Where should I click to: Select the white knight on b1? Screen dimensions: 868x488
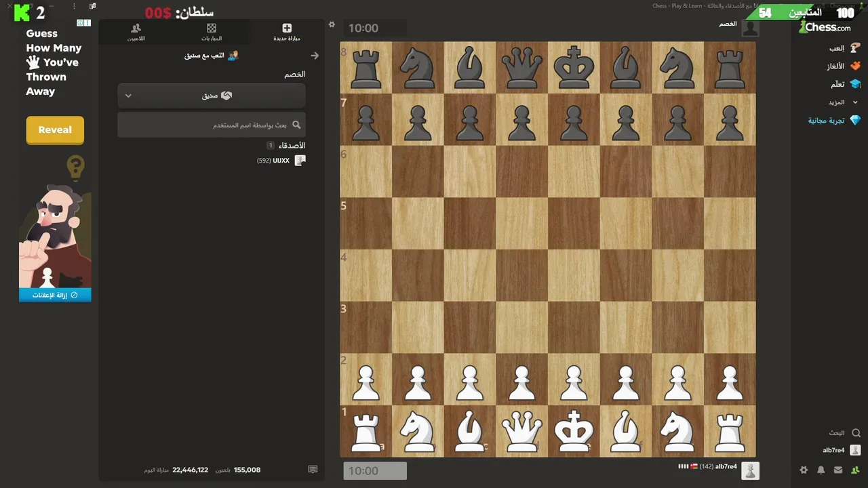click(418, 430)
